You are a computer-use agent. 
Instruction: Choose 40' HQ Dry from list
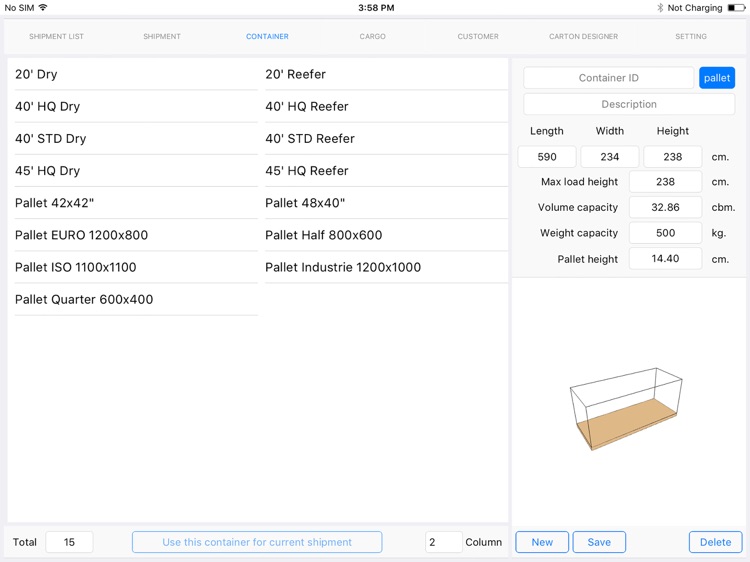coord(136,106)
